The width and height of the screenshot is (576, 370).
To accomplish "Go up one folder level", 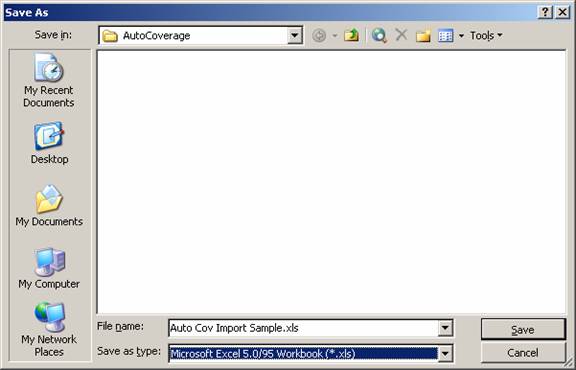I will 352,35.
